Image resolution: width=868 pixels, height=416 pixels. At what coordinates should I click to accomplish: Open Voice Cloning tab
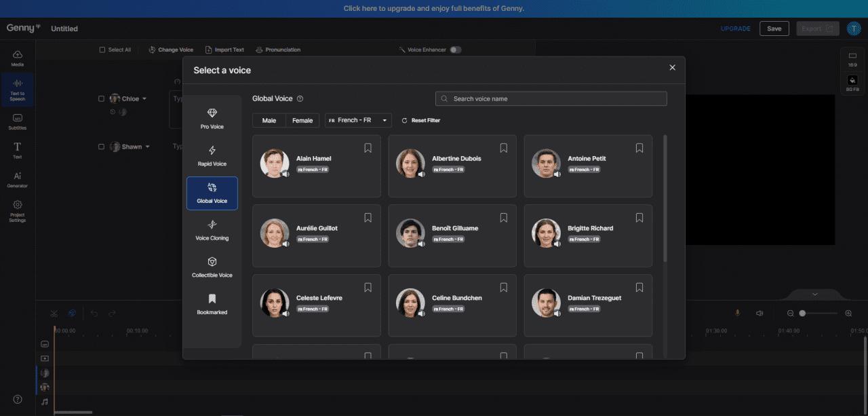click(212, 230)
